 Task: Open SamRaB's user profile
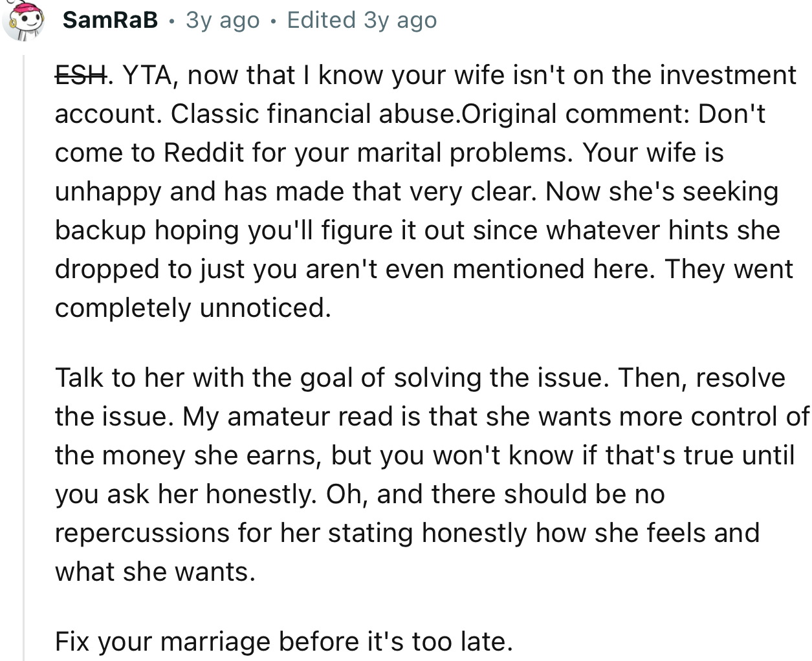(110, 19)
